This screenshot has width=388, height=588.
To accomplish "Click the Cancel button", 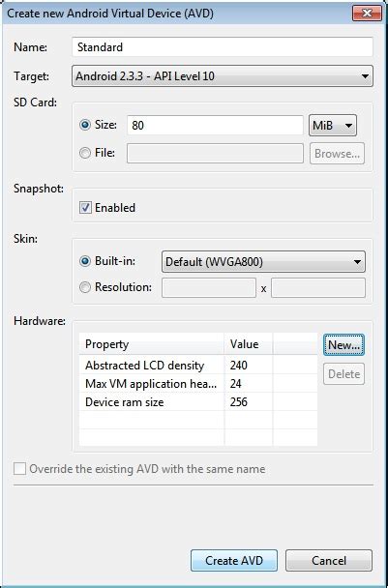I will pyautogui.click(x=329, y=560).
